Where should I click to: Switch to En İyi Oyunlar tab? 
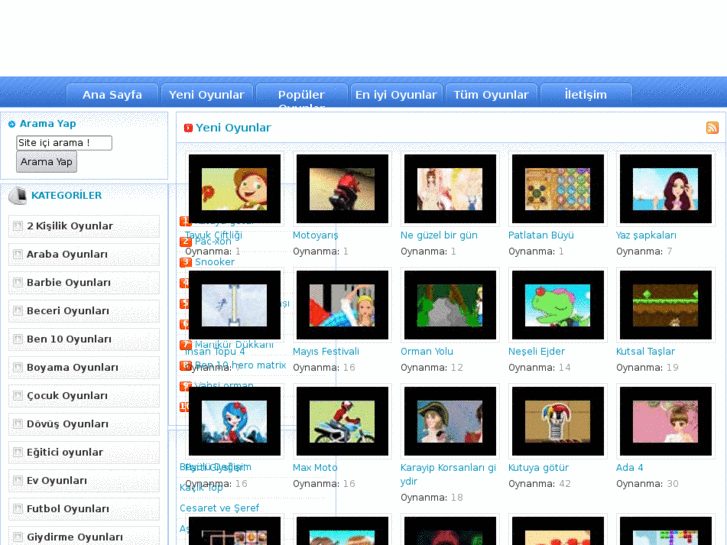tap(395, 95)
